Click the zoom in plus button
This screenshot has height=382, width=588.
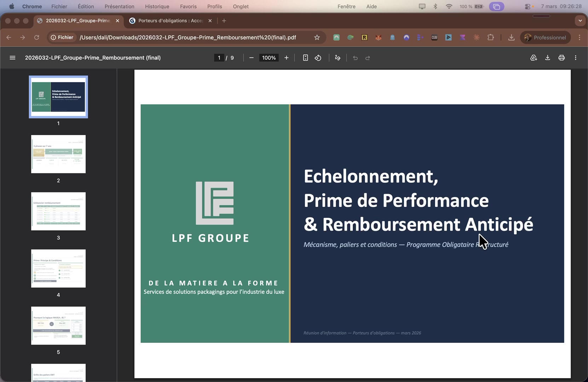tap(286, 58)
